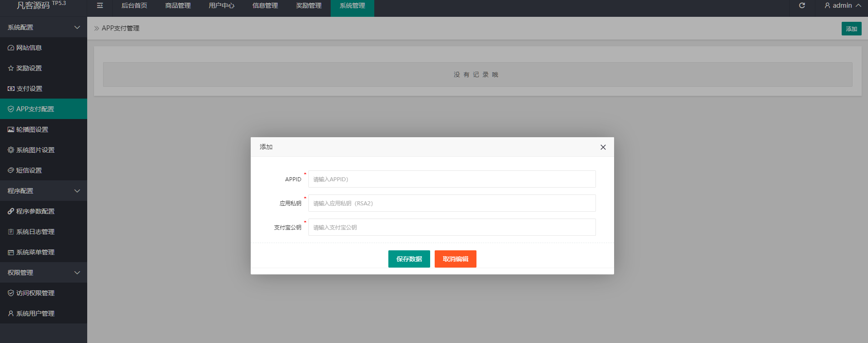Open the 后台首页 top menu
The width and height of the screenshot is (868, 343).
(134, 5)
